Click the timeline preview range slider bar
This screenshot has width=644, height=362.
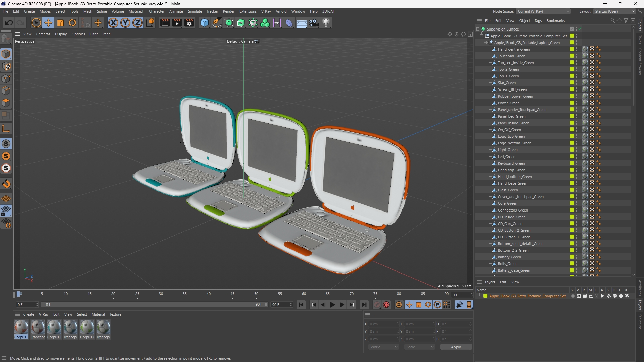(154, 305)
